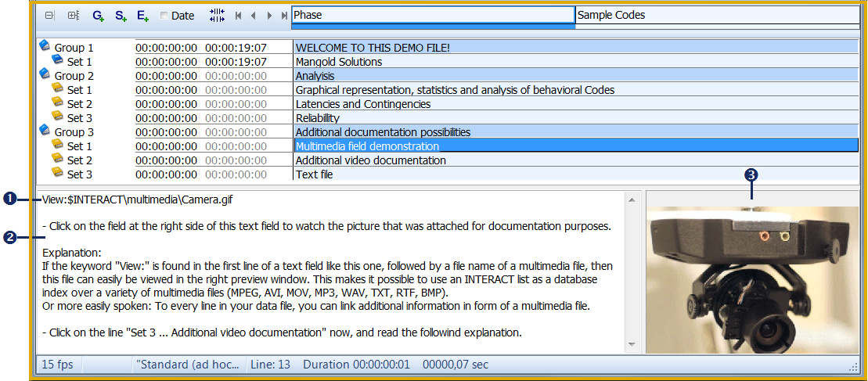
Task: Jump to last entry with skip-forward arrow
Action: (284, 16)
